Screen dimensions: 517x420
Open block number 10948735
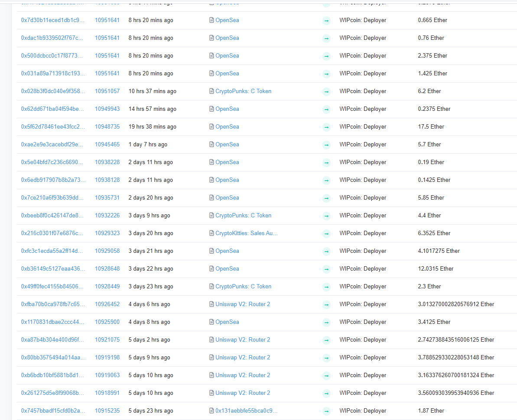click(x=107, y=127)
